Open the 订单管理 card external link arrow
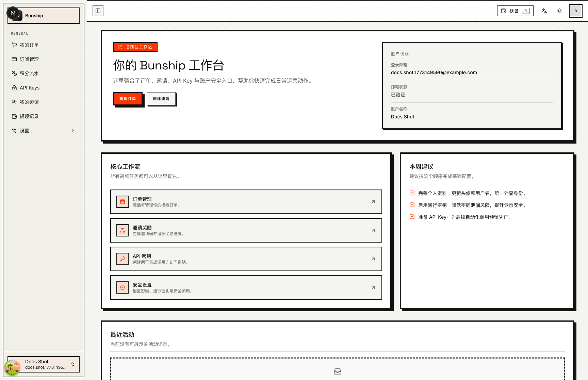 373,201
